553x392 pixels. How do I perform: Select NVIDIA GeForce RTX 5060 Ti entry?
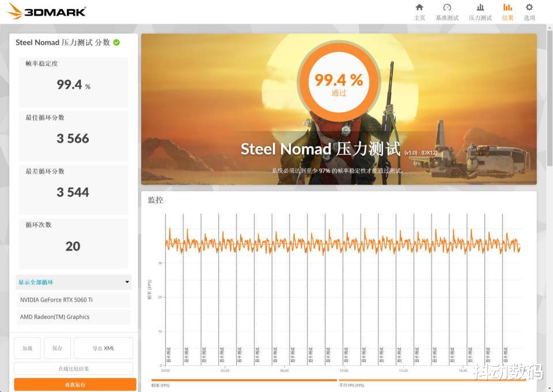pyautogui.click(x=74, y=300)
